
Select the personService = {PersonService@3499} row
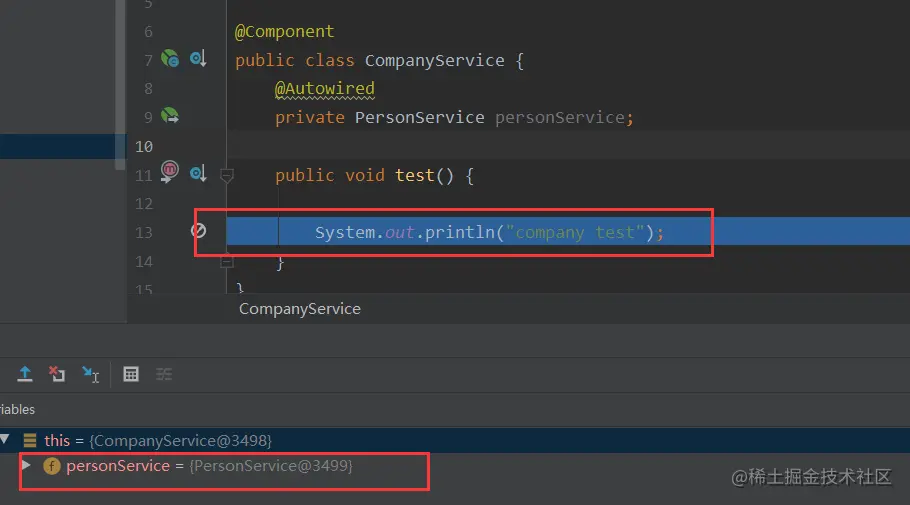pos(455,466)
